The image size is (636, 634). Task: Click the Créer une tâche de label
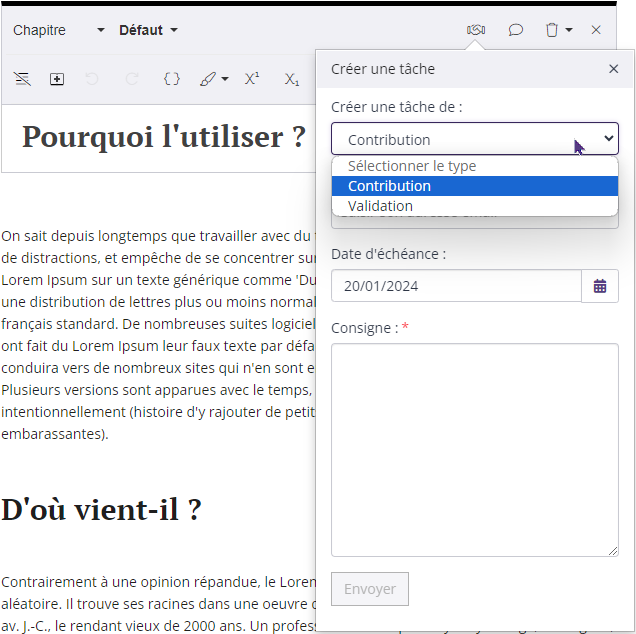(396, 107)
